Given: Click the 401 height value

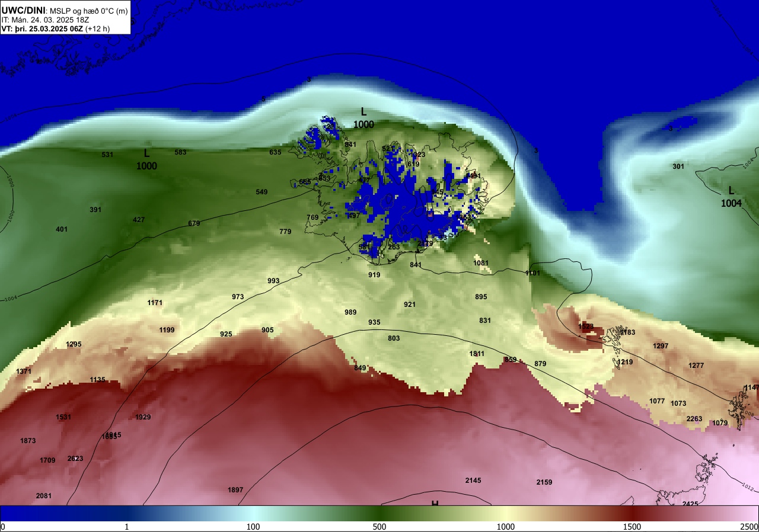Looking at the screenshot, I should (x=62, y=229).
